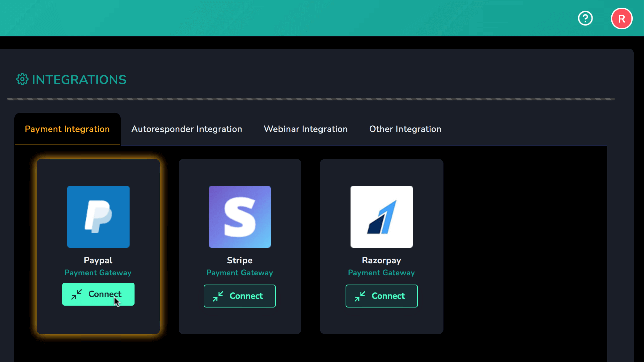Click arrows icon on Stripe Connect button
The width and height of the screenshot is (644, 362).
(x=218, y=296)
